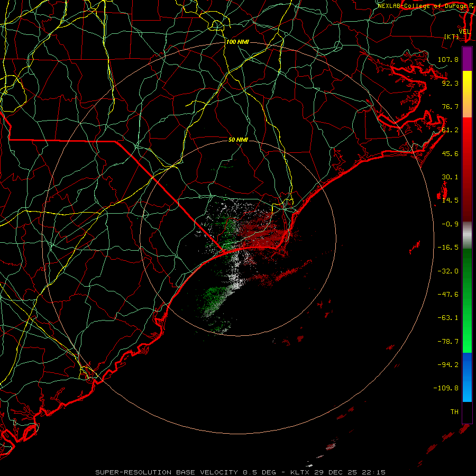The height and width of the screenshot is (476, 476).
Task: Select the 107.8 legend value
Action: pyautogui.click(x=448, y=59)
